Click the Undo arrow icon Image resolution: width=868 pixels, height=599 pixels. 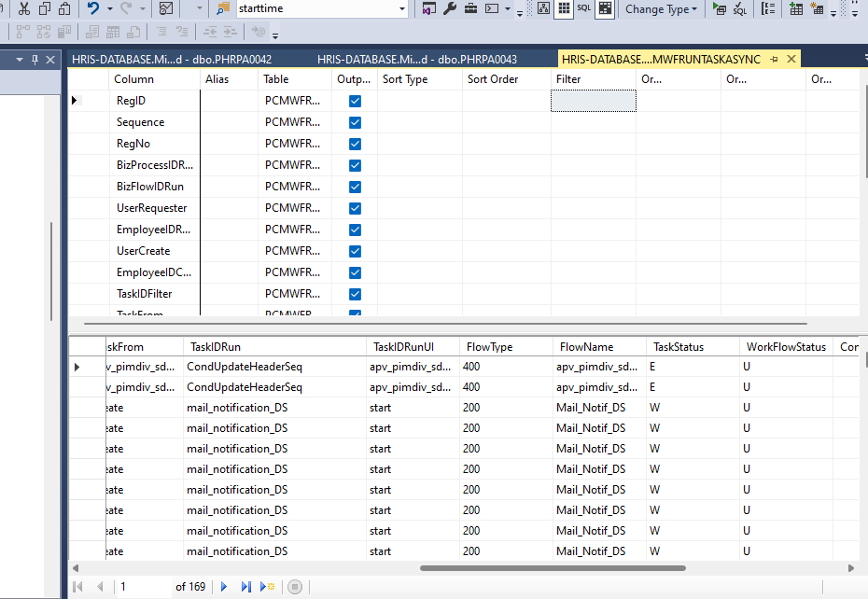[92, 8]
